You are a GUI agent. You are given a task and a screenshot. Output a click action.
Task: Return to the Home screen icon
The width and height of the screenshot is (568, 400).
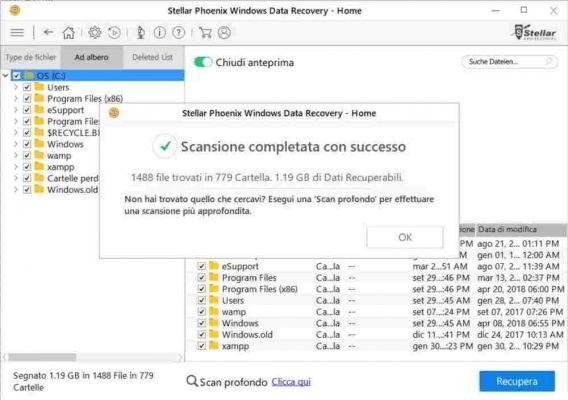tap(68, 33)
